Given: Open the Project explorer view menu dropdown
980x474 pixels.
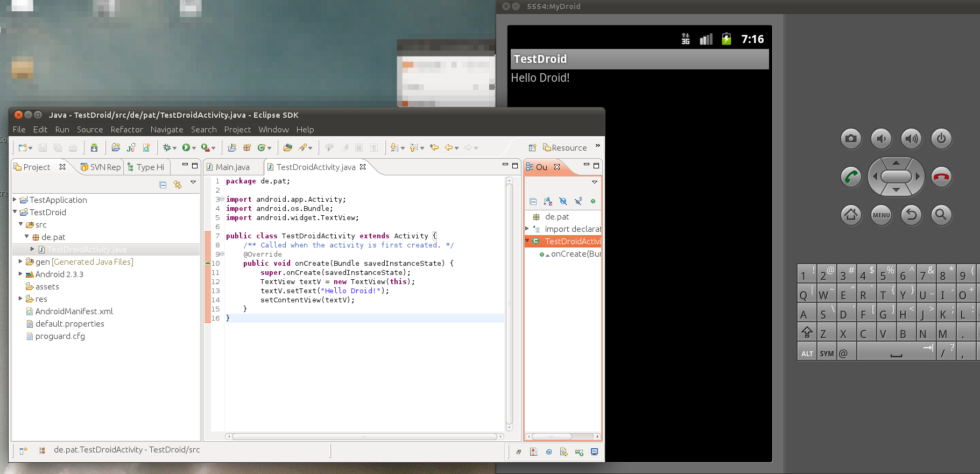Looking at the screenshot, I should (x=193, y=183).
